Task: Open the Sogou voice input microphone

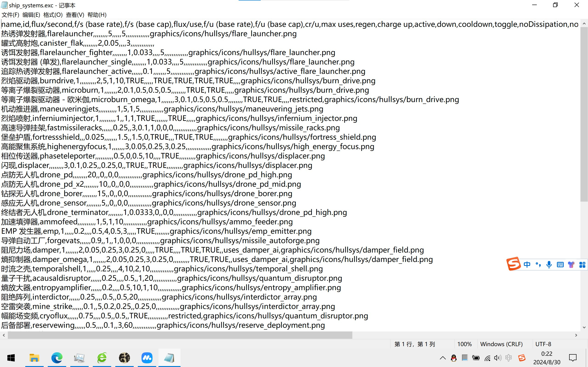Action: [549, 264]
